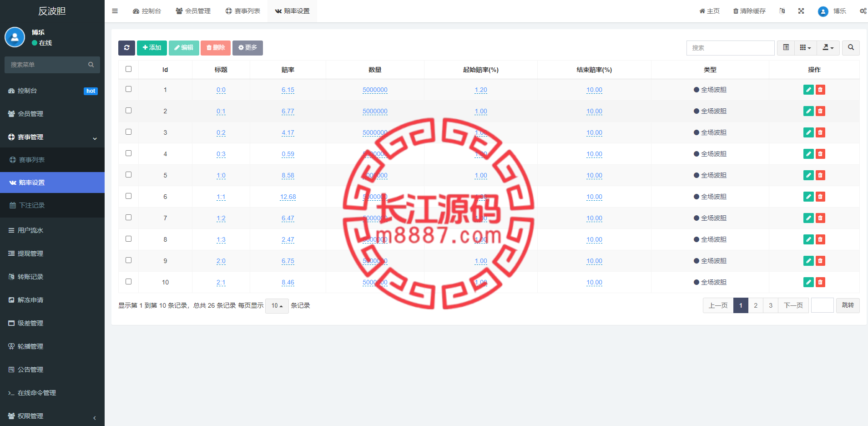
Task: Click the 主页 home link
Action: coord(709,11)
